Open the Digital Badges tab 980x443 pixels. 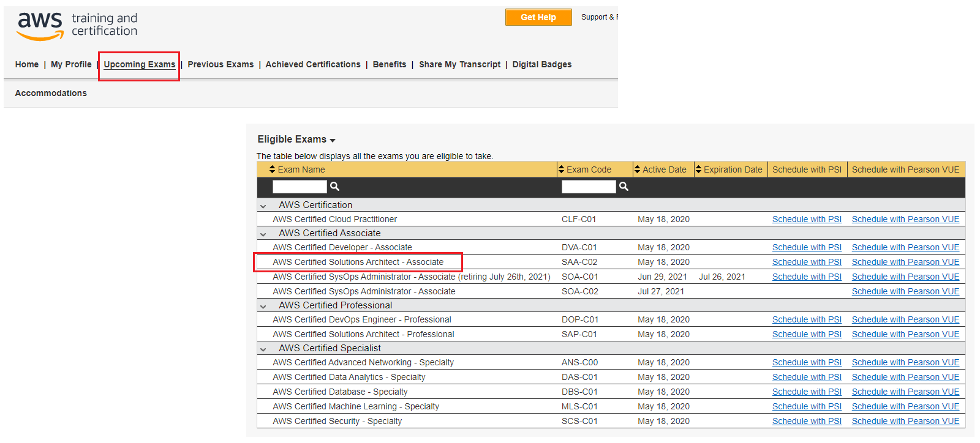click(x=542, y=64)
